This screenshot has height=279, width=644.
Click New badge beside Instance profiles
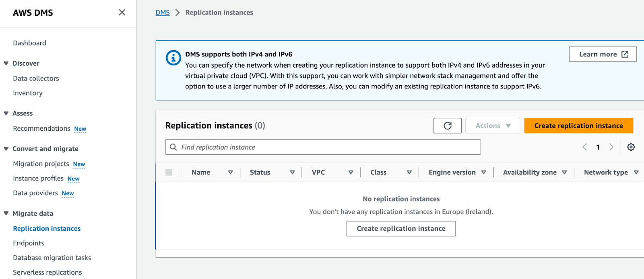point(74,178)
